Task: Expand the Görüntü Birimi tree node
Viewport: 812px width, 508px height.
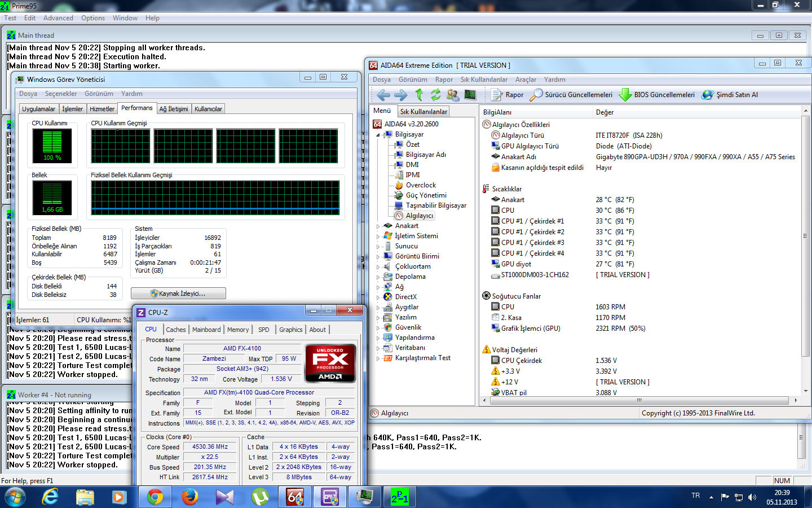Action: tap(378, 256)
